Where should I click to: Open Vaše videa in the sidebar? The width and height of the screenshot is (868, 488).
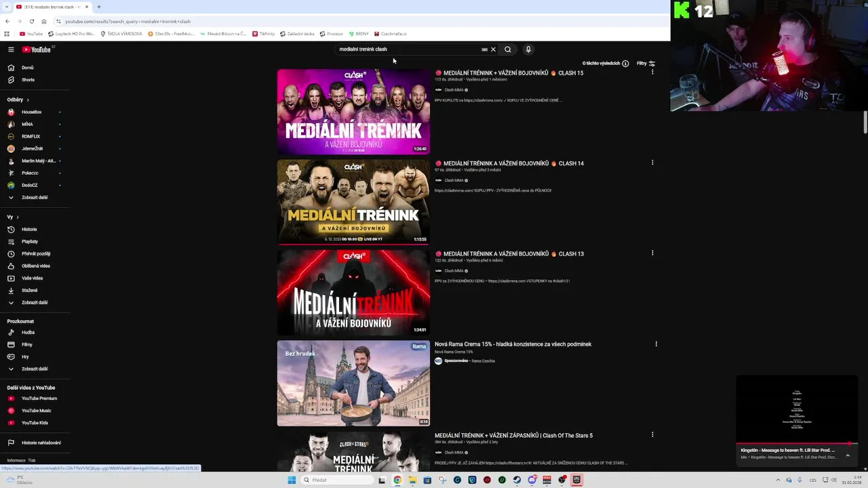(x=32, y=278)
